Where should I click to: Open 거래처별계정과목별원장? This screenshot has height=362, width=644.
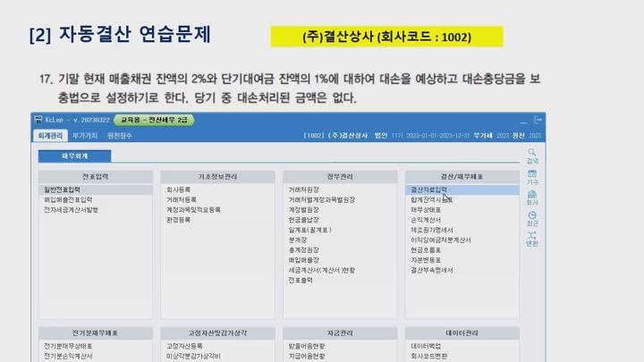[322, 199]
